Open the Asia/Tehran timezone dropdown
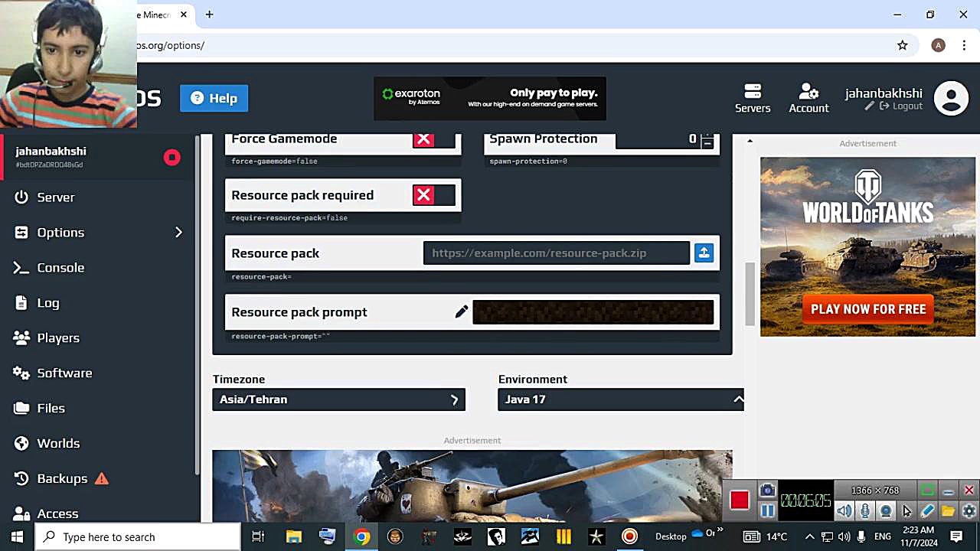This screenshot has width=980, height=551. (338, 399)
